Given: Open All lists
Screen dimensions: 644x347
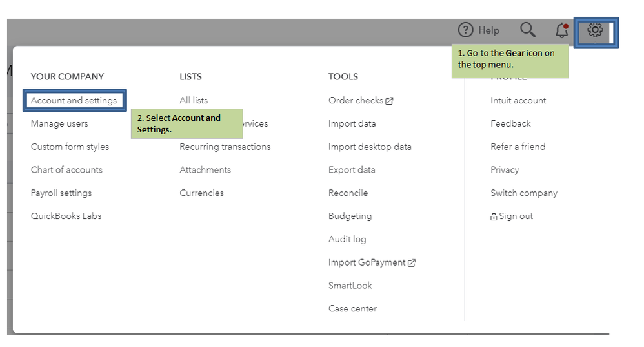Looking at the screenshot, I should tap(194, 100).
